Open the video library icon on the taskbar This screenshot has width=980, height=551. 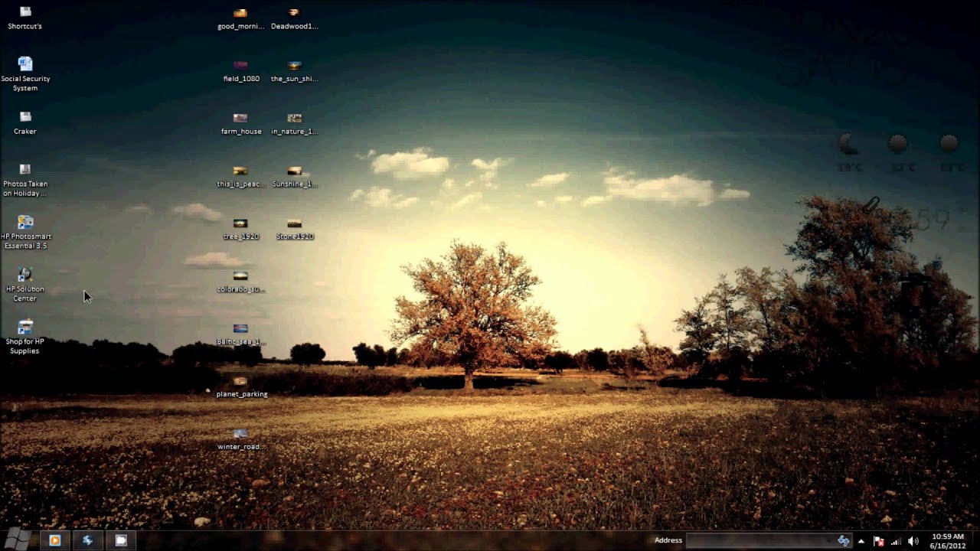pyautogui.click(x=120, y=540)
